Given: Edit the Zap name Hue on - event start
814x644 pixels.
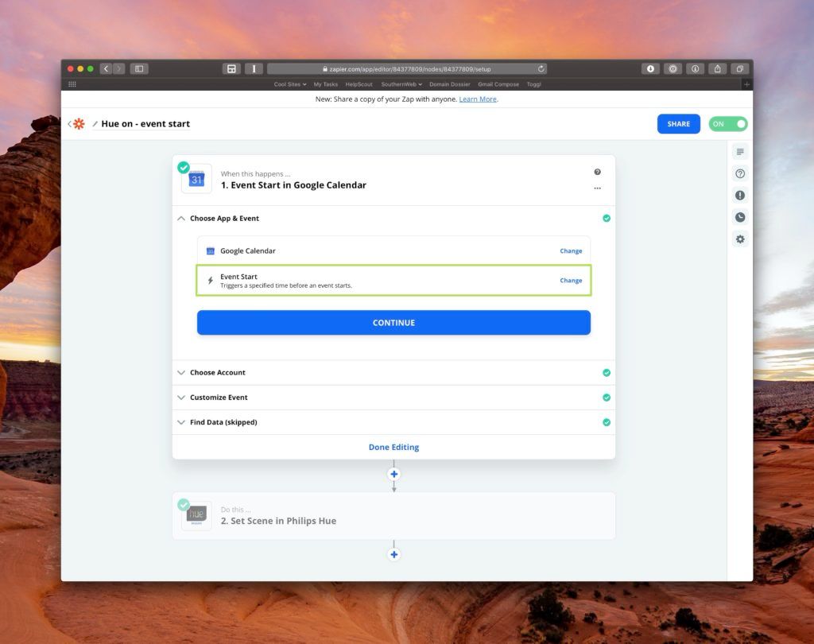Looking at the screenshot, I should coord(145,123).
